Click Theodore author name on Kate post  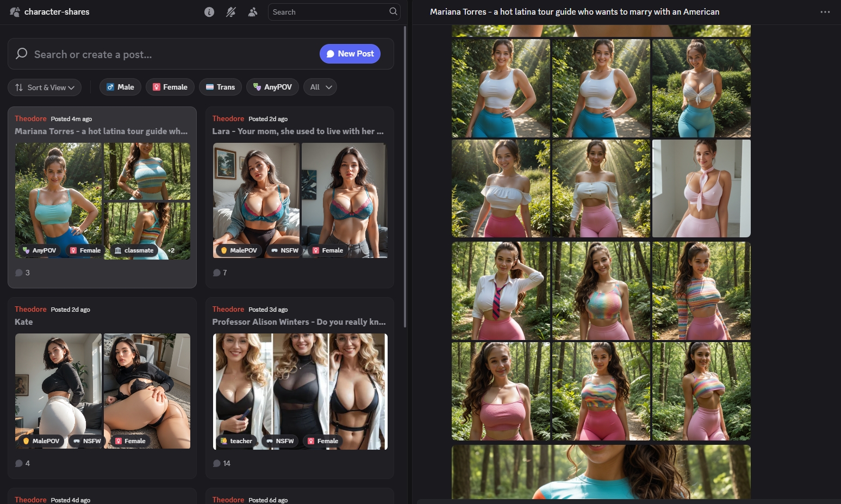[x=30, y=309]
